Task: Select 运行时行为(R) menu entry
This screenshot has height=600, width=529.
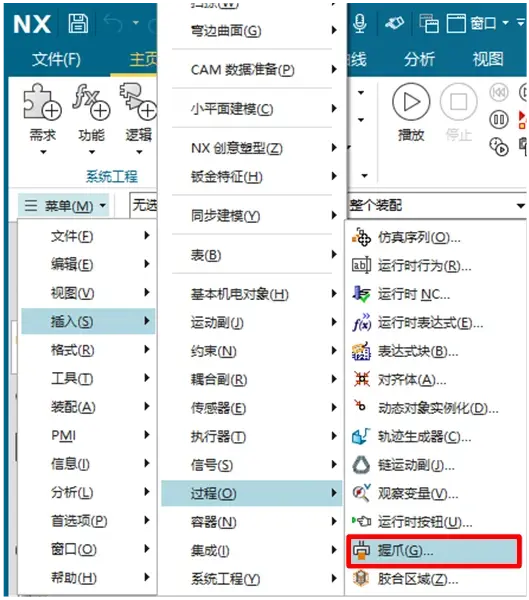Action: [x=435, y=266]
